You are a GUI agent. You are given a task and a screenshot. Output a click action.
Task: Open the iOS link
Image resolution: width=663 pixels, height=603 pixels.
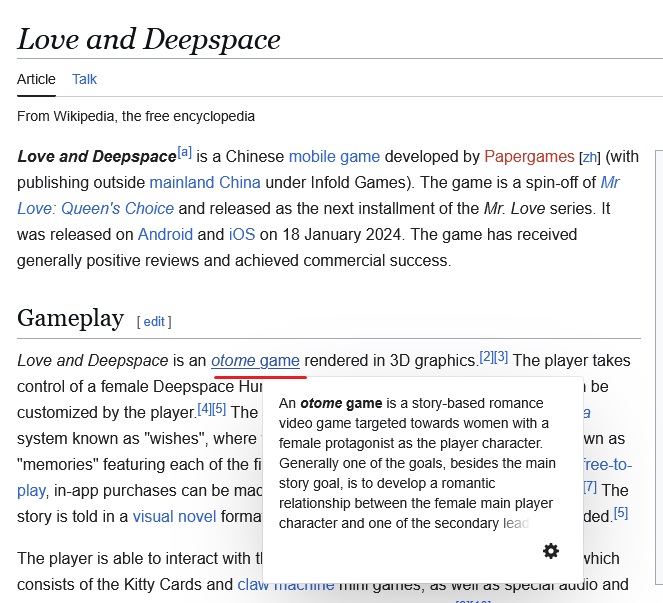(x=242, y=234)
